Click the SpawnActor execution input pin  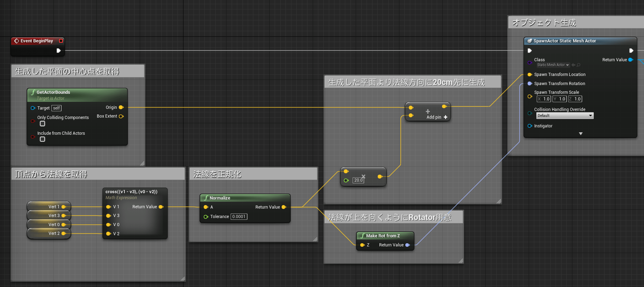pos(530,51)
